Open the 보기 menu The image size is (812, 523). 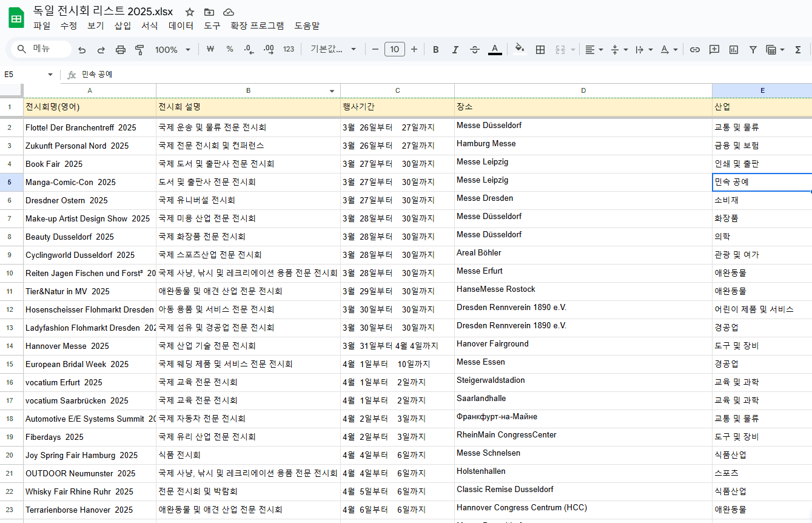96,25
